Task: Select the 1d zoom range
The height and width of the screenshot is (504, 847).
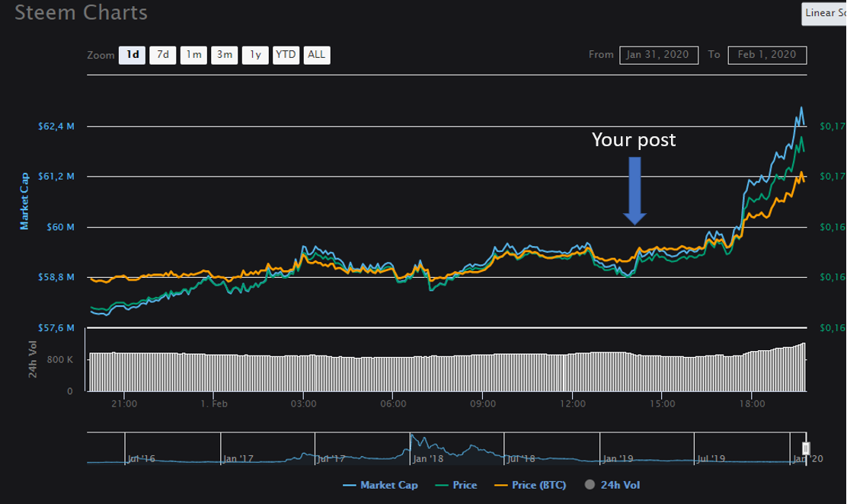Action: click(x=133, y=55)
